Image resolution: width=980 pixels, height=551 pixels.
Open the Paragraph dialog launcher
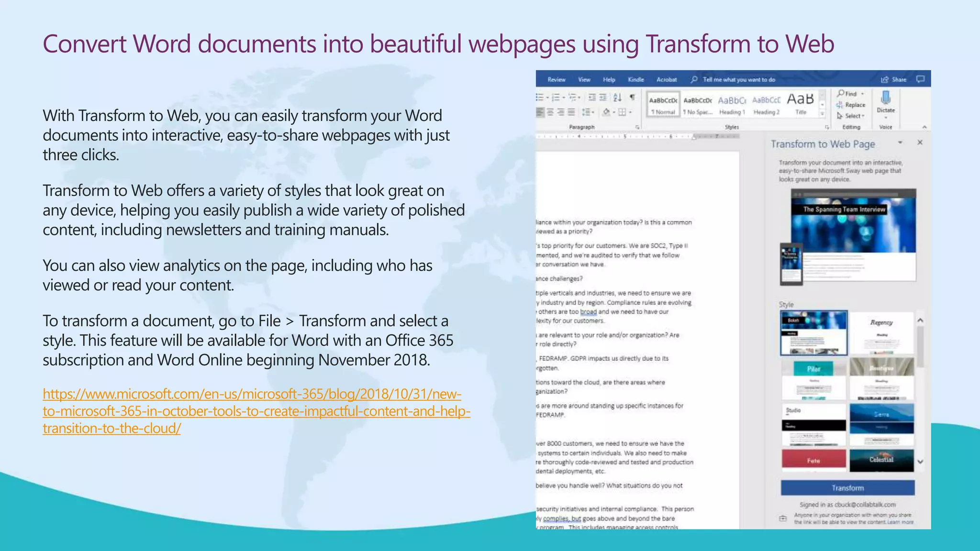point(637,127)
